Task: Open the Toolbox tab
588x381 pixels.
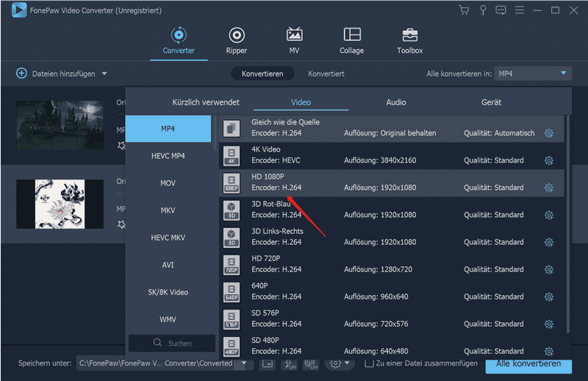Action: pos(410,40)
